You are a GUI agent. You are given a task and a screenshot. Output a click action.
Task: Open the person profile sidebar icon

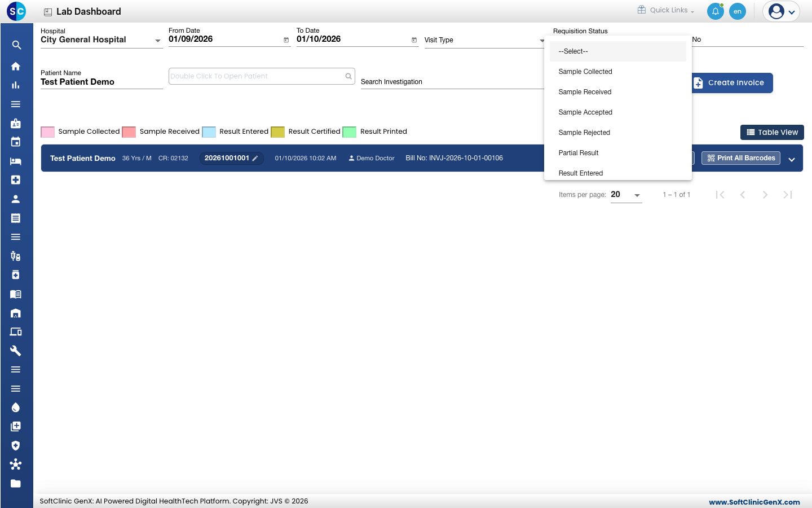point(16,199)
